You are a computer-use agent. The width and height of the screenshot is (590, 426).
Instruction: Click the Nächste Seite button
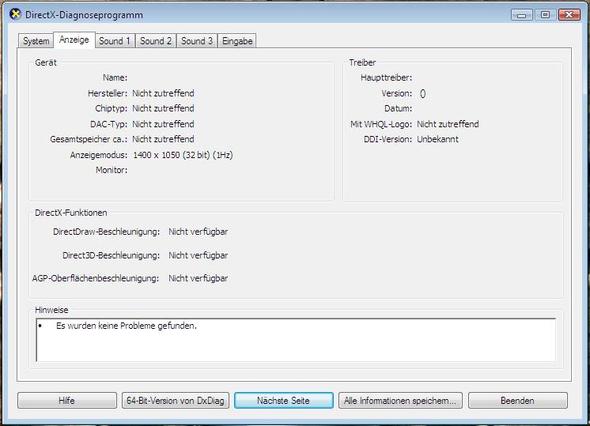point(283,401)
